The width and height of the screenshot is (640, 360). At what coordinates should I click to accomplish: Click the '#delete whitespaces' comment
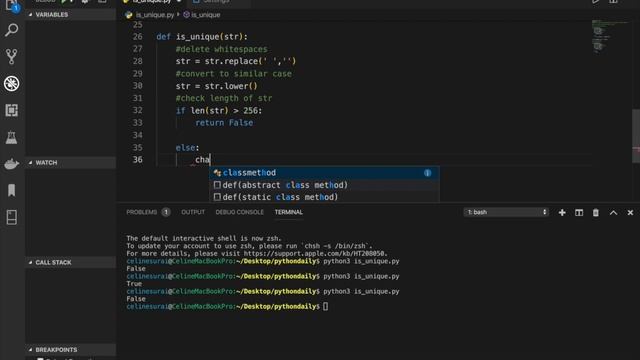click(221, 49)
